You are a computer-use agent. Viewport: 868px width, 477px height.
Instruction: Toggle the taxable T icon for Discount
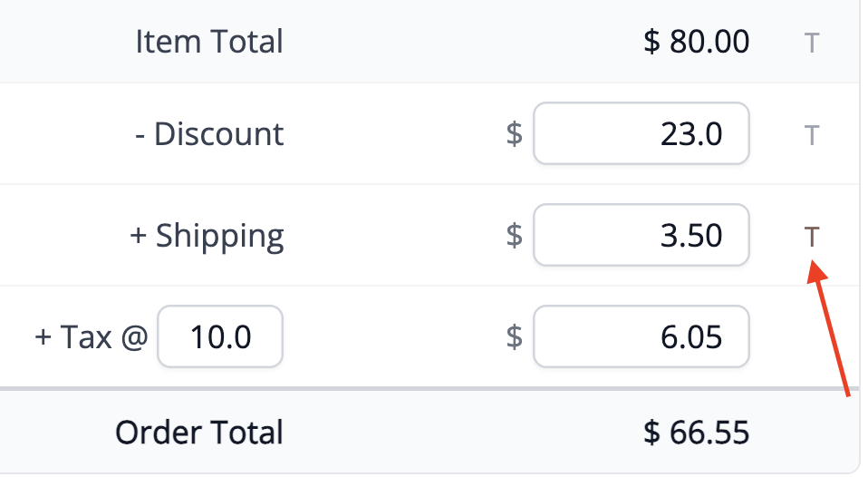[x=811, y=135]
